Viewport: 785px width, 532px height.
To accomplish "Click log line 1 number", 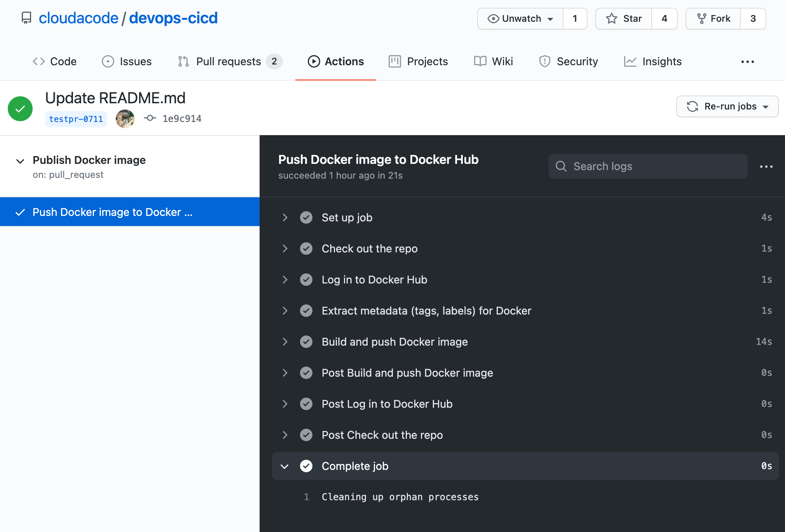I will pyautogui.click(x=307, y=497).
